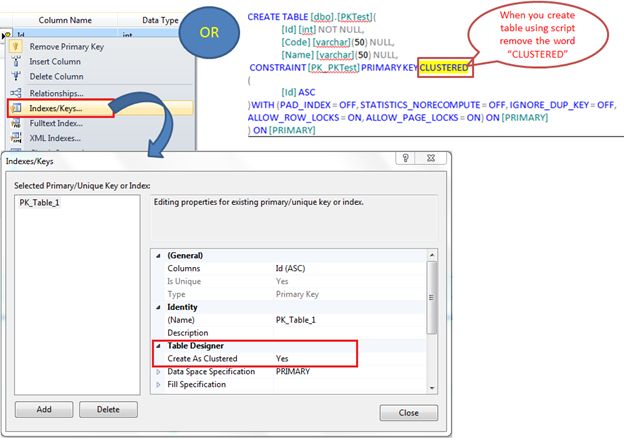Click the Add button

click(x=44, y=409)
